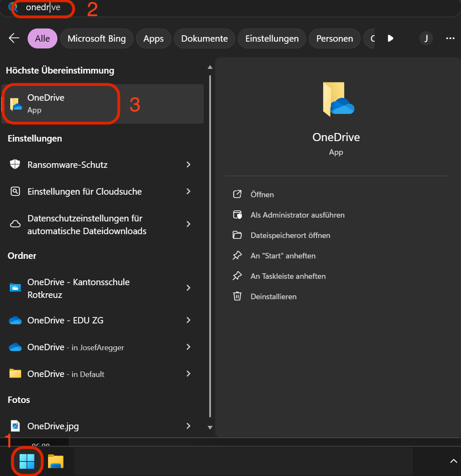Filter results by Einstellungen tab

click(x=272, y=39)
